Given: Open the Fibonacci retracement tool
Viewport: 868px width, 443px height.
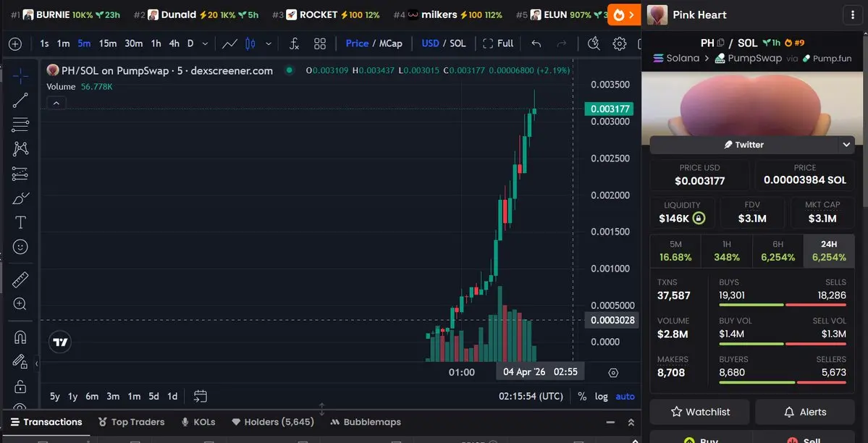Looking at the screenshot, I should [x=20, y=125].
